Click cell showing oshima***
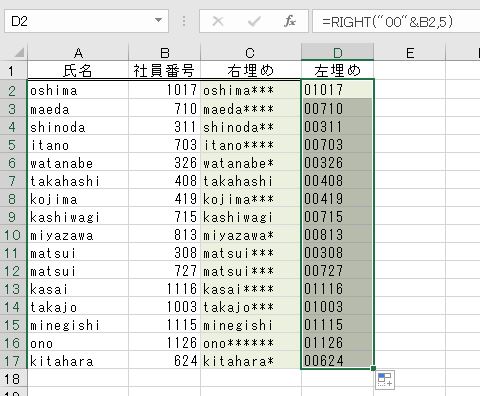This screenshot has height=396, width=480. pyautogui.click(x=251, y=90)
